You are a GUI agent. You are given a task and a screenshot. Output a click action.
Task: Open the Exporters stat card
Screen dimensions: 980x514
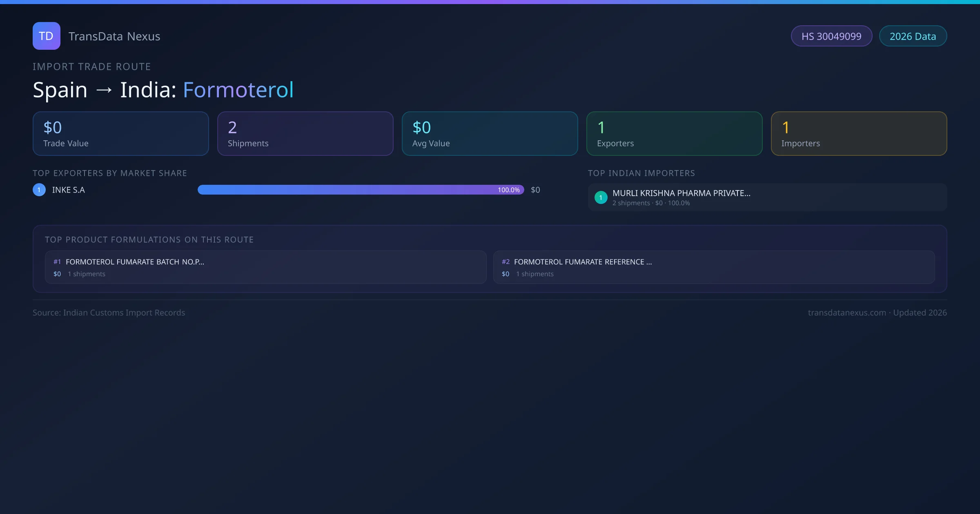674,134
